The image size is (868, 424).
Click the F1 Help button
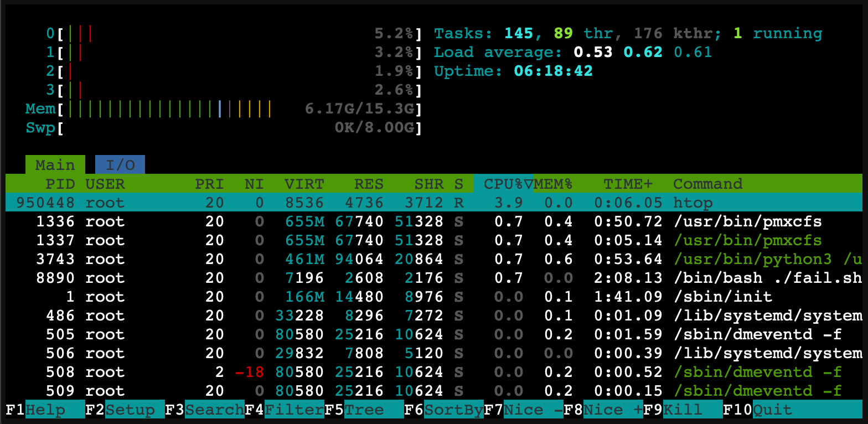click(45, 410)
